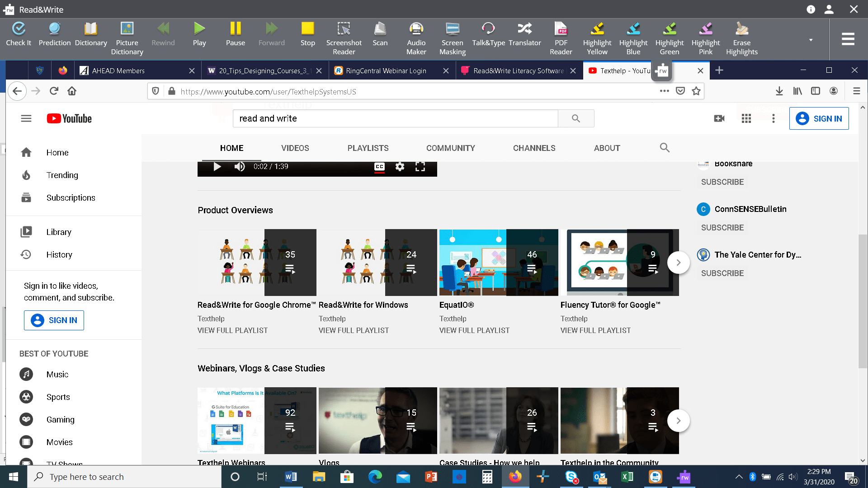Viewport: 868px width, 488px height.
Task: Open a new Firefox tab
Action: [x=719, y=70]
